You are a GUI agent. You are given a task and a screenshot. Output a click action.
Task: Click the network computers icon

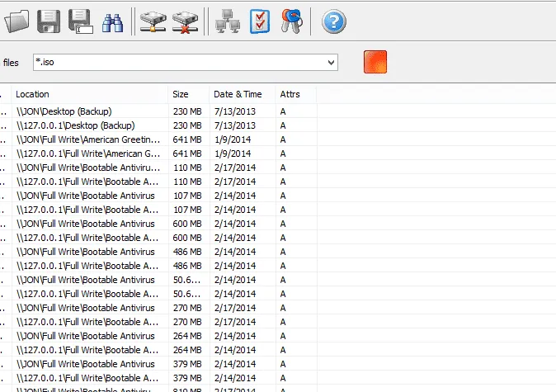[x=227, y=21]
